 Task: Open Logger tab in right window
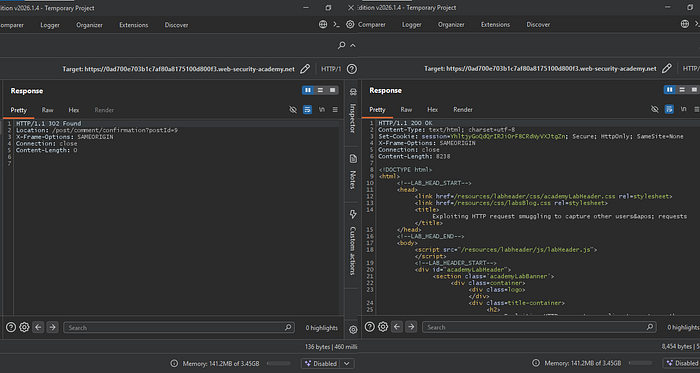tap(412, 25)
